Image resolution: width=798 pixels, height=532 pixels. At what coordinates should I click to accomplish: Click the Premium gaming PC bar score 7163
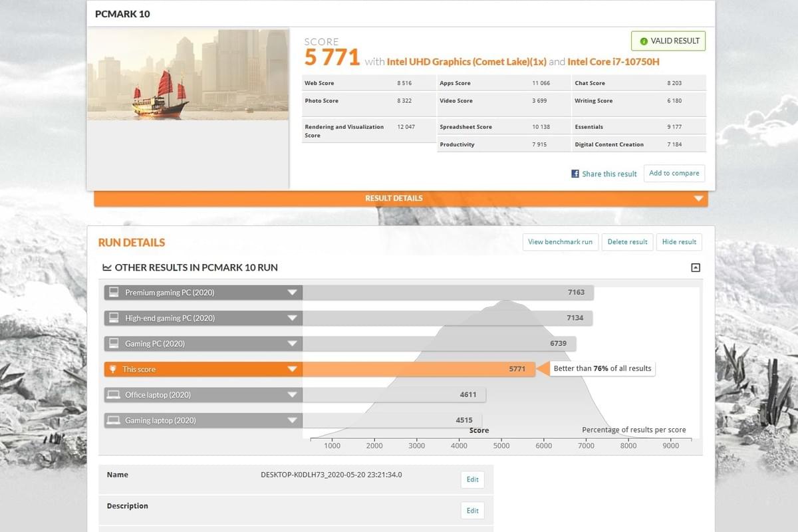576,293
